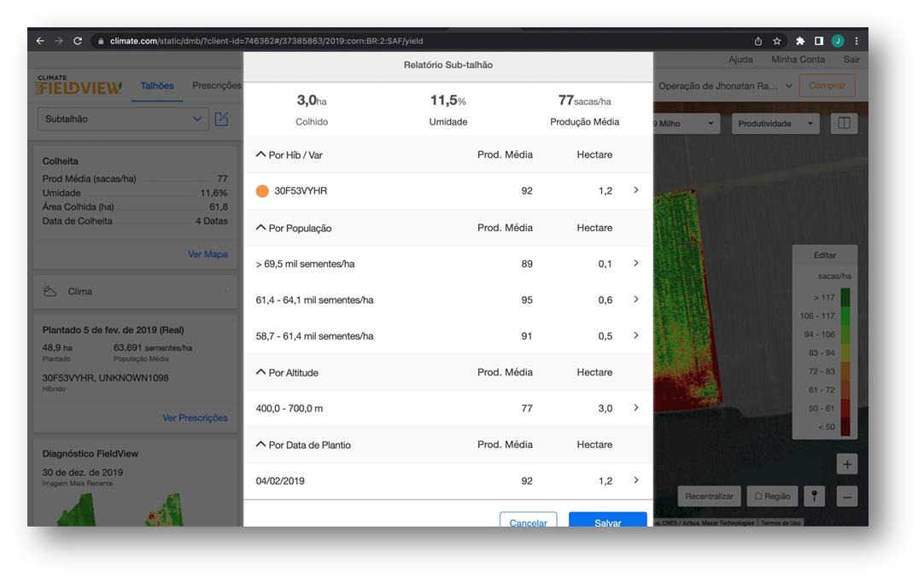Click the export icon beside Subtalhão dropdown
The image size is (924, 582).
point(222,119)
